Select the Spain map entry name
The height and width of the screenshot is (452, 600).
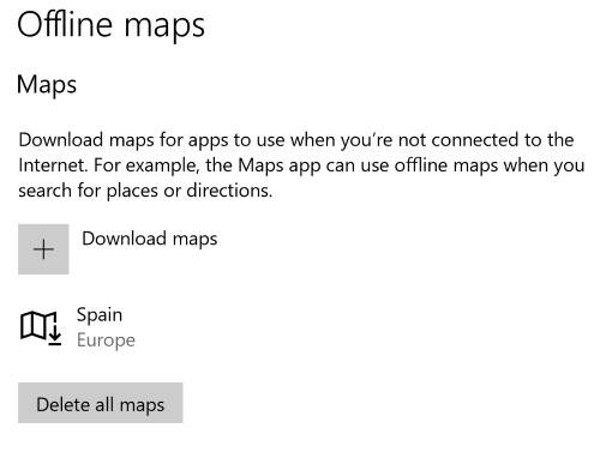coord(99,315)
